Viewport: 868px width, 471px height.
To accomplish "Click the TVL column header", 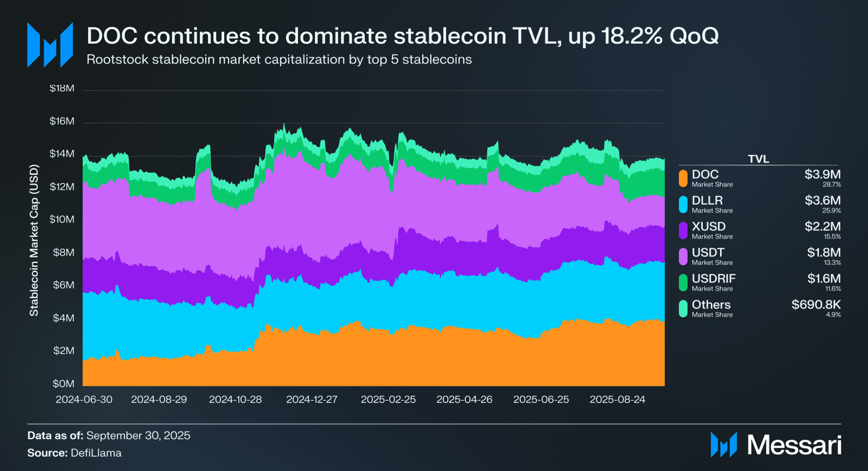I will [759, 159].
